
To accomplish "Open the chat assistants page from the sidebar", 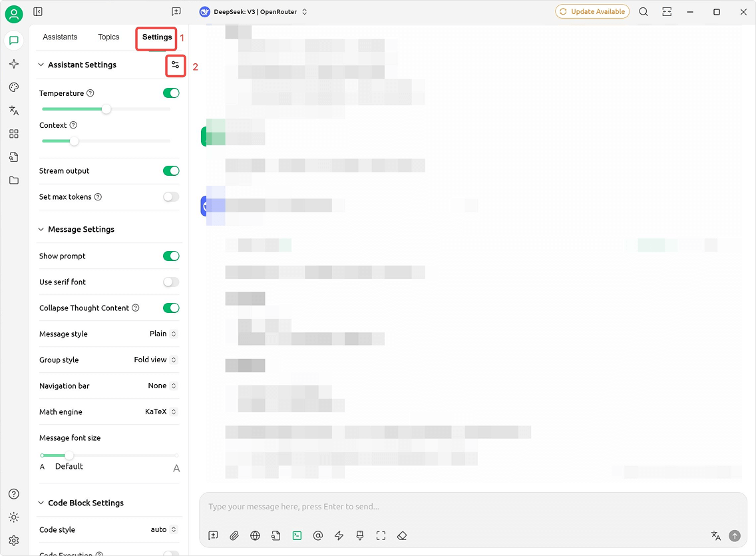I will coord(14,40).
